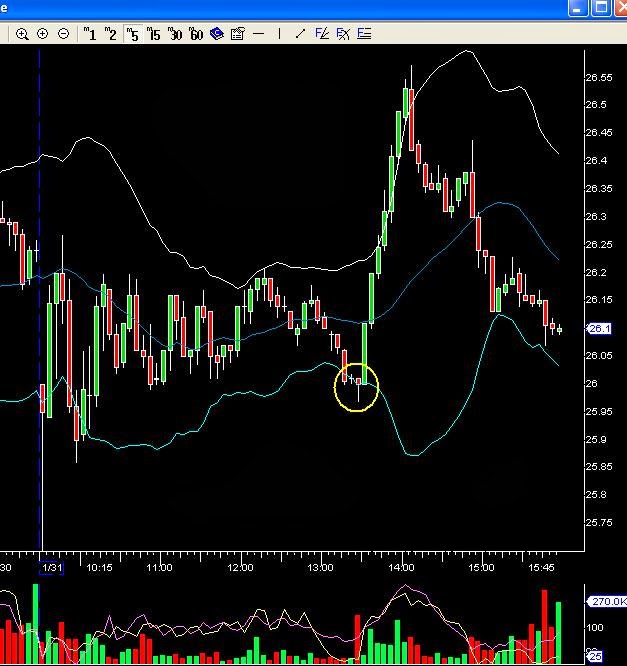Maximize the chart window
Viewport: 627px width, 666px height.
coord(601,8)
